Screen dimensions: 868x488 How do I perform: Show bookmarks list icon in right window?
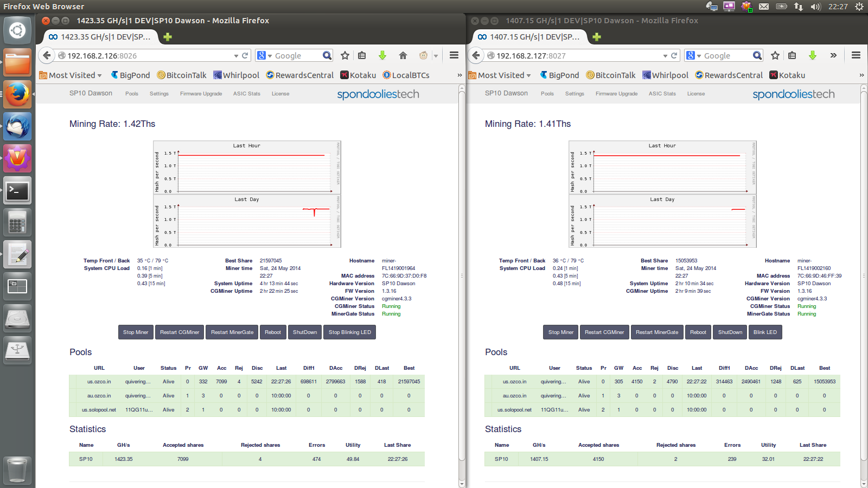pos(792,55)
